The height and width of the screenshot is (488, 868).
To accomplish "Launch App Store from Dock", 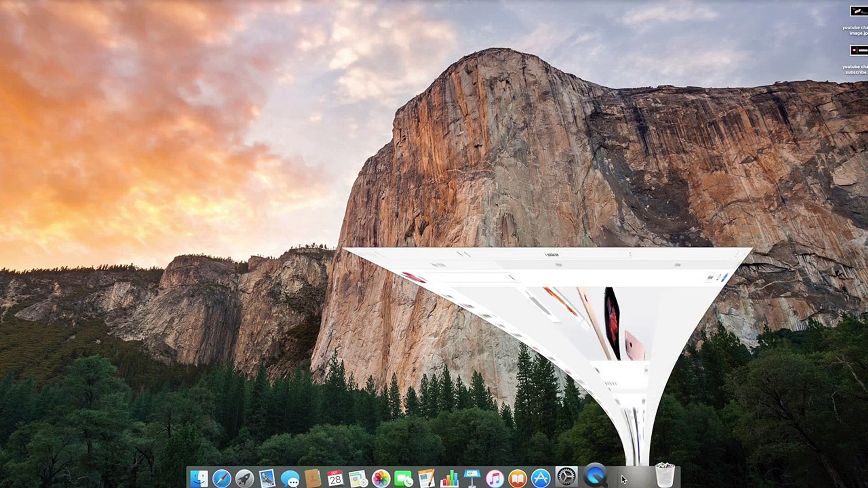I will 541,478.
